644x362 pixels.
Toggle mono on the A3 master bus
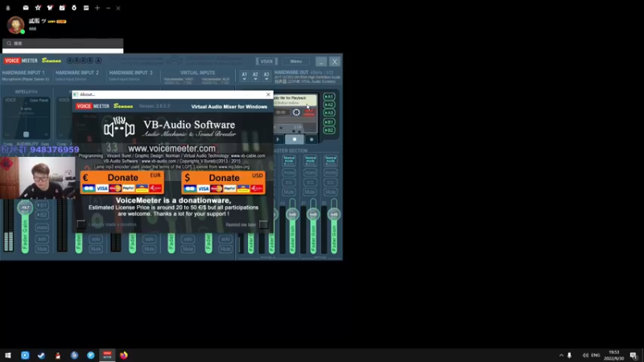tap(289, 173)
